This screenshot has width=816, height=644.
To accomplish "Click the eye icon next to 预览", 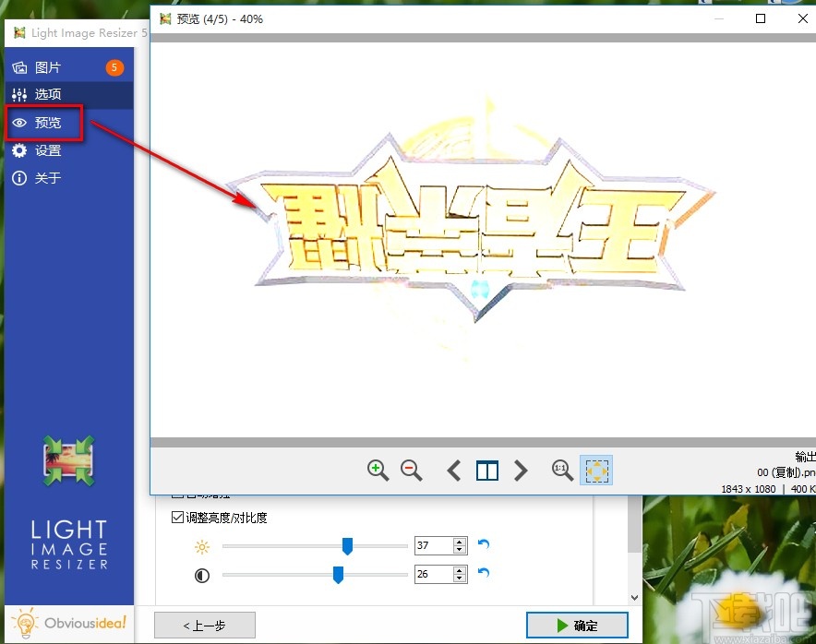I will 19,123.
